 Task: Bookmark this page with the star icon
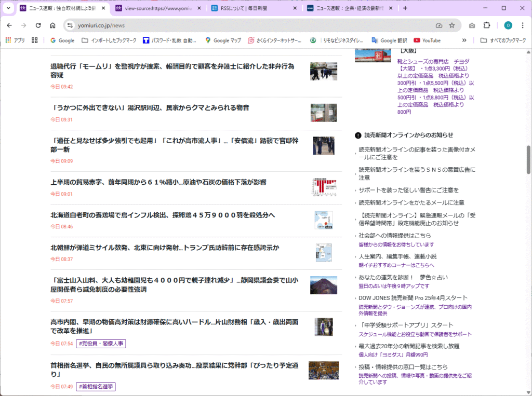pyautogui.click(x=452, y=25)
